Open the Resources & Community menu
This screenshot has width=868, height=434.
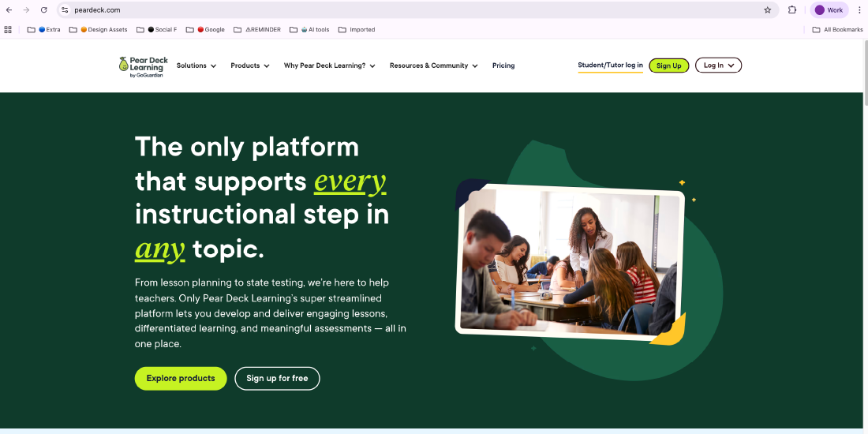[x=433, y=65]
